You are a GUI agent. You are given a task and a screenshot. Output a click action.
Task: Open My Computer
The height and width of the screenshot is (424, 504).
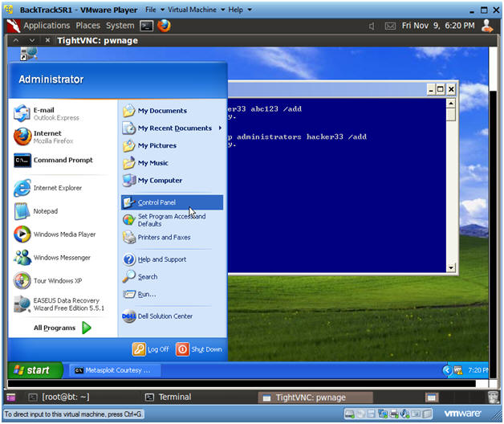(152, 181)
